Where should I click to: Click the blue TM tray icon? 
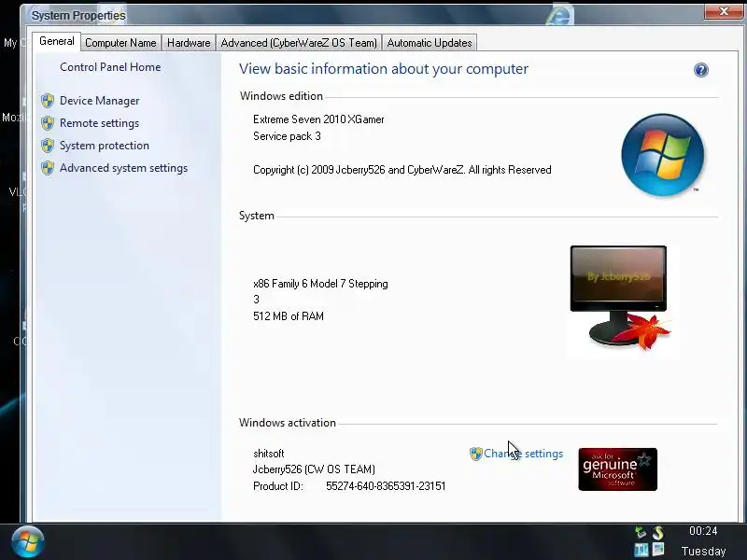pos(641,550)
